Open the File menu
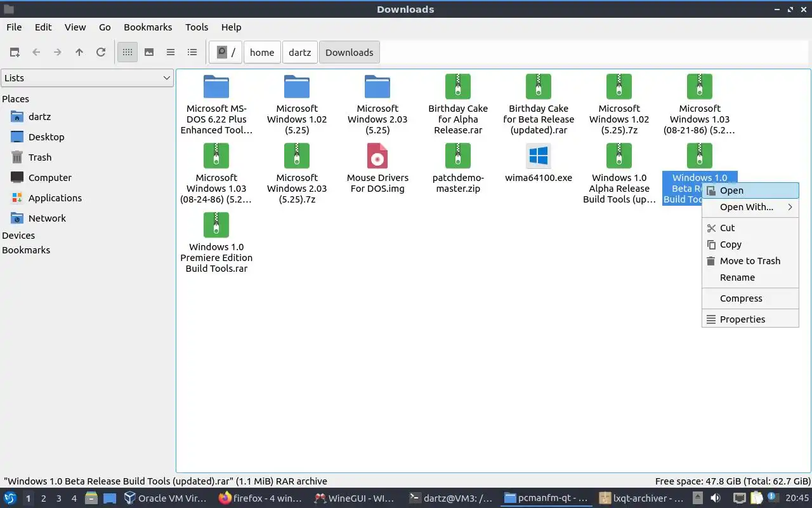 tap(14, 27)
